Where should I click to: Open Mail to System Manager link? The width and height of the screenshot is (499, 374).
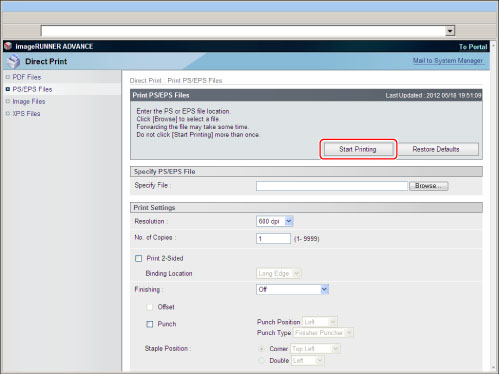448,61
